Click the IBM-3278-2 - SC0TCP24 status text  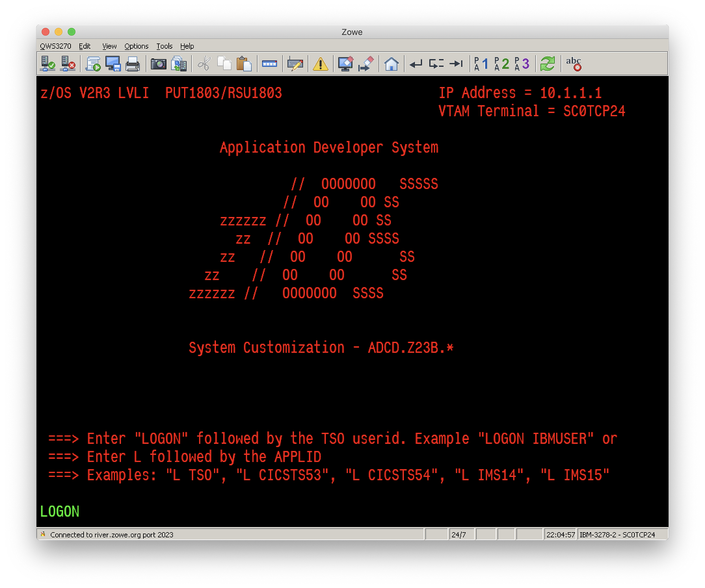tap(617, 535)
